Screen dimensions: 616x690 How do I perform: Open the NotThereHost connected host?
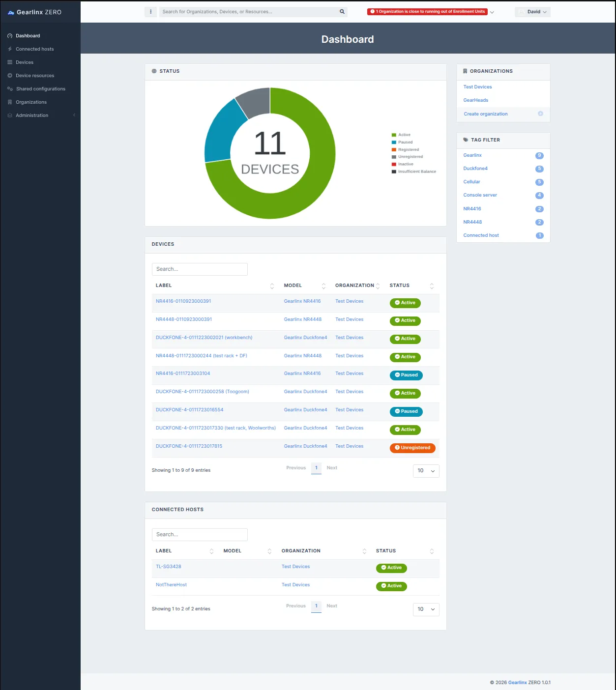click(x=171, y=585)
